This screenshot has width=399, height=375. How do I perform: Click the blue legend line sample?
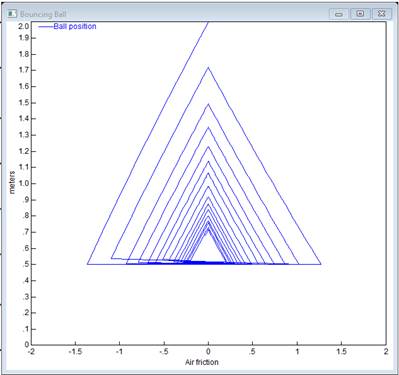pos(46,27)
